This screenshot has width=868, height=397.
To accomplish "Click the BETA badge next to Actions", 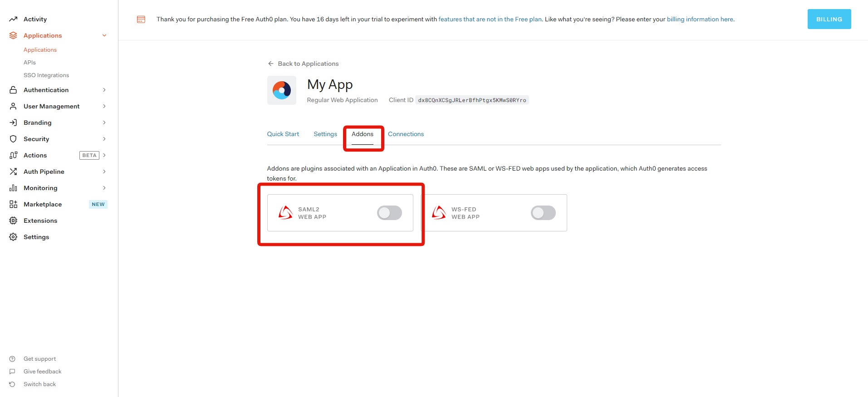I will pos(89,155).
